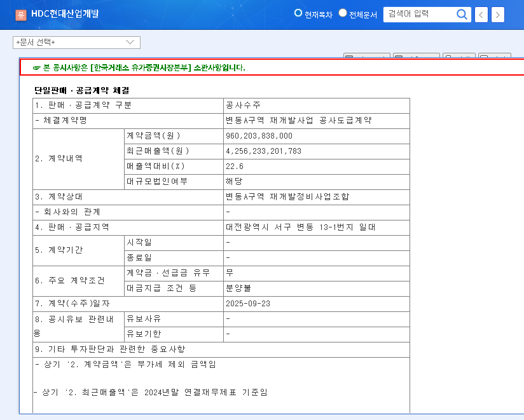Click the 6. 주요 계약조건 label

click(x=70, y=280)
